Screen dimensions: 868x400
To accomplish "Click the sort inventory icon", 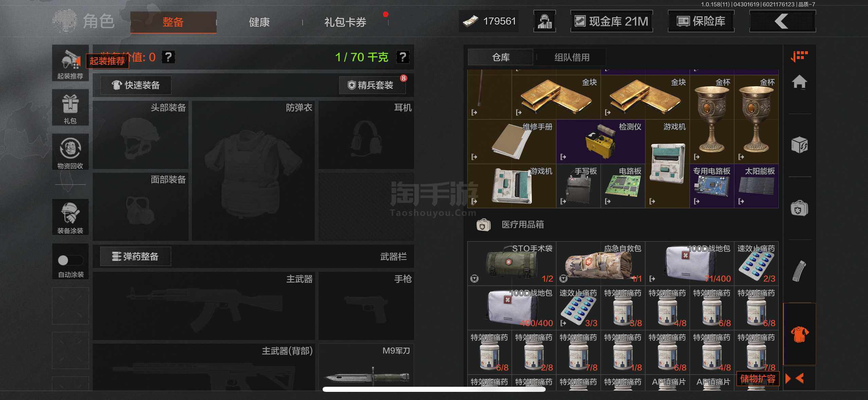I will 799,56.
